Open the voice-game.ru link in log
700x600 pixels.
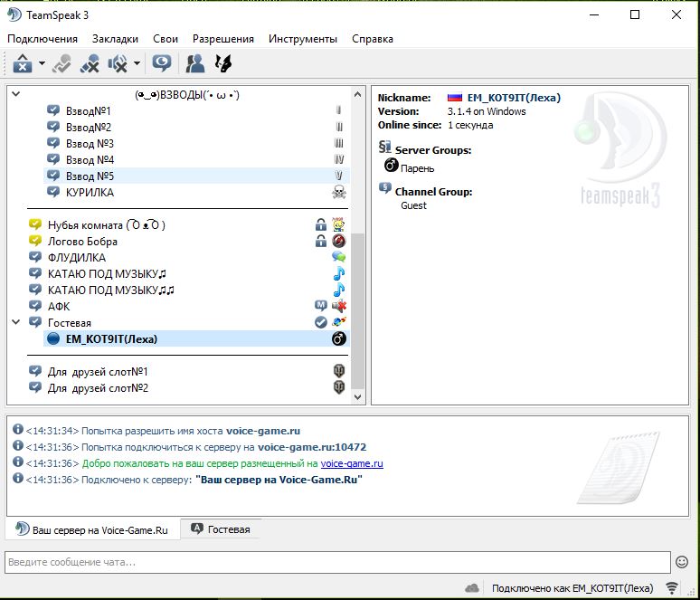(352, 463)
